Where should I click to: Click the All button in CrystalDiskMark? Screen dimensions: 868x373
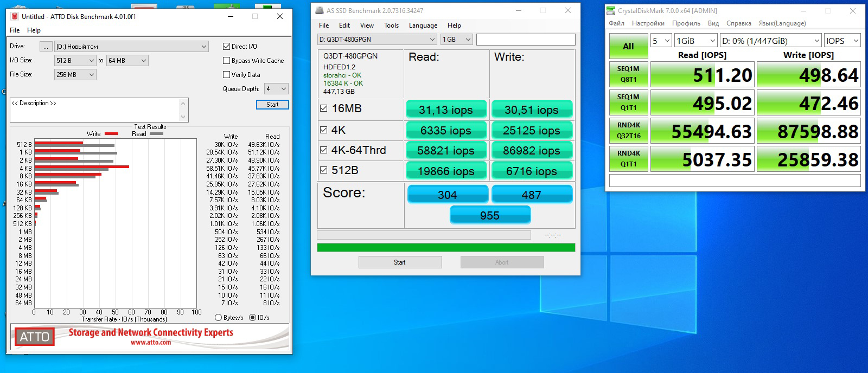[628, 46]
